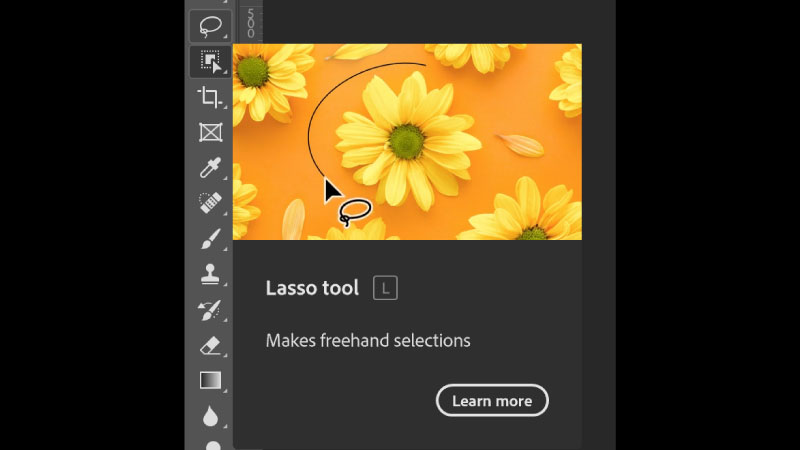Click the Learn more button
The image size is (800, 450).
pos(492,401)
